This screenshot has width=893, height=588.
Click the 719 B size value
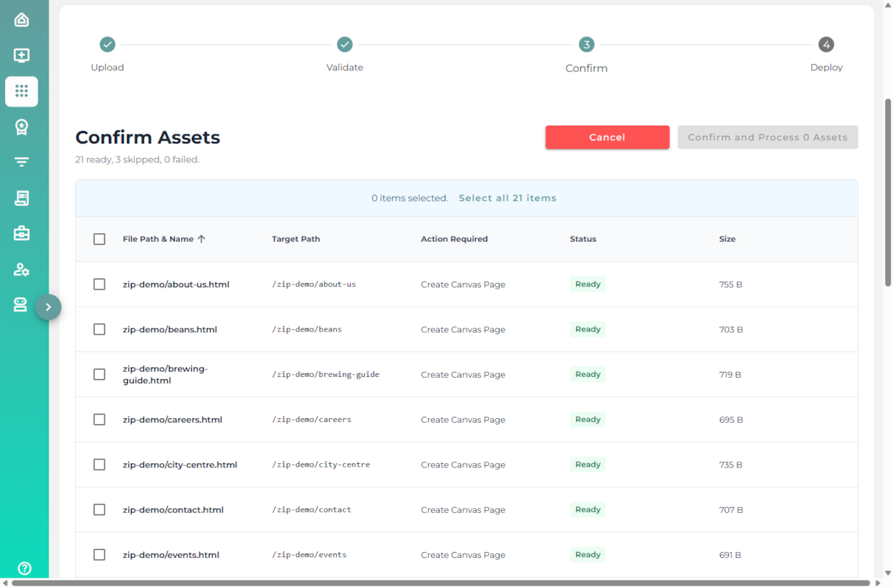[730, 375]
